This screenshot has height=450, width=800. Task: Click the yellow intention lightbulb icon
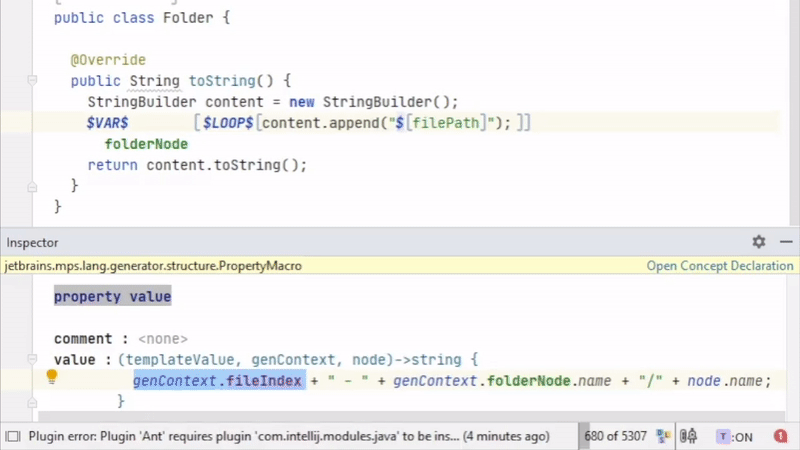click(52, 378)
